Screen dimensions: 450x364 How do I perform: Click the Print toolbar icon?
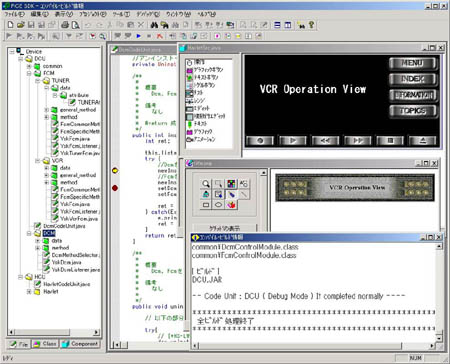pyautogui.click(x=65, y=25)
